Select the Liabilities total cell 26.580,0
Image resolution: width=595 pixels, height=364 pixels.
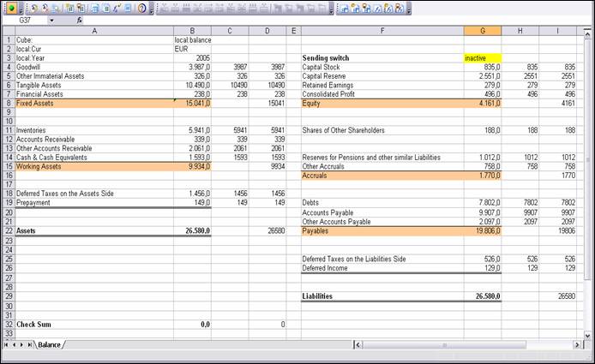(482, 296)
